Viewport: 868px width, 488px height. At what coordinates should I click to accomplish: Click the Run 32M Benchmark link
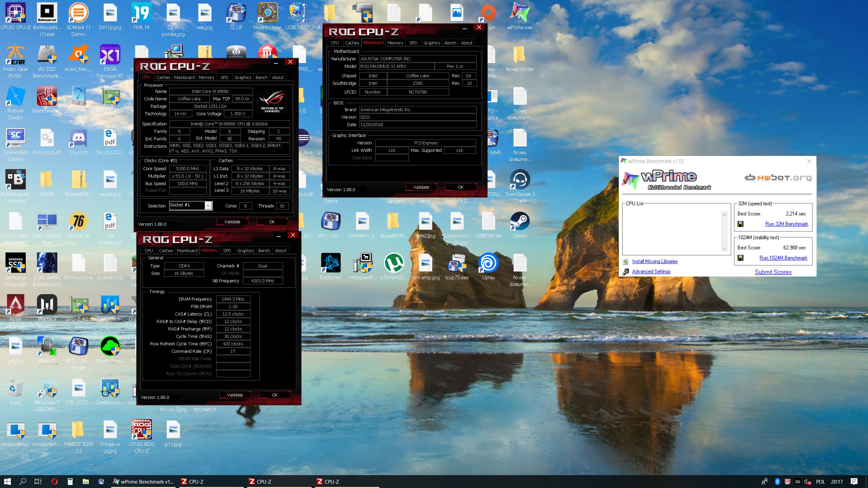787,224
